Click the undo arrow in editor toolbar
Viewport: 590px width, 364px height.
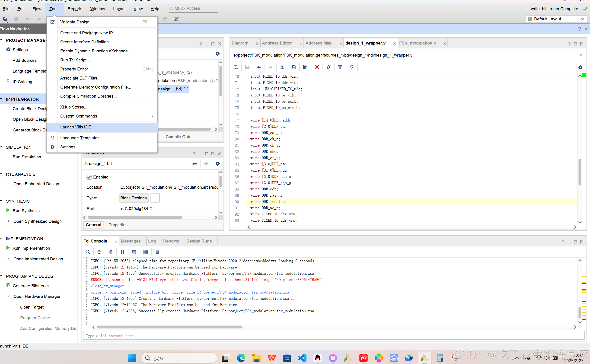259,67
